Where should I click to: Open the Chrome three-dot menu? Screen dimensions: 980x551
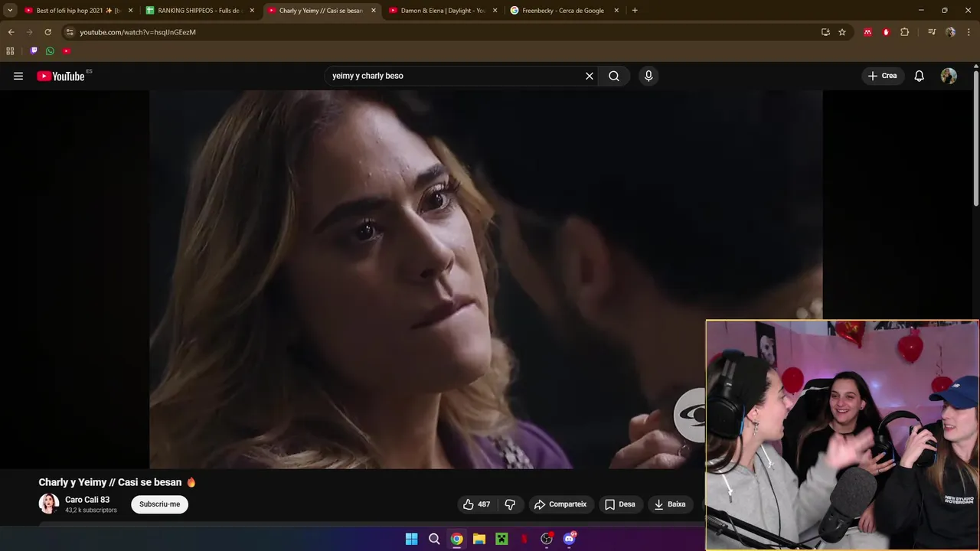(x=969, y=32)
